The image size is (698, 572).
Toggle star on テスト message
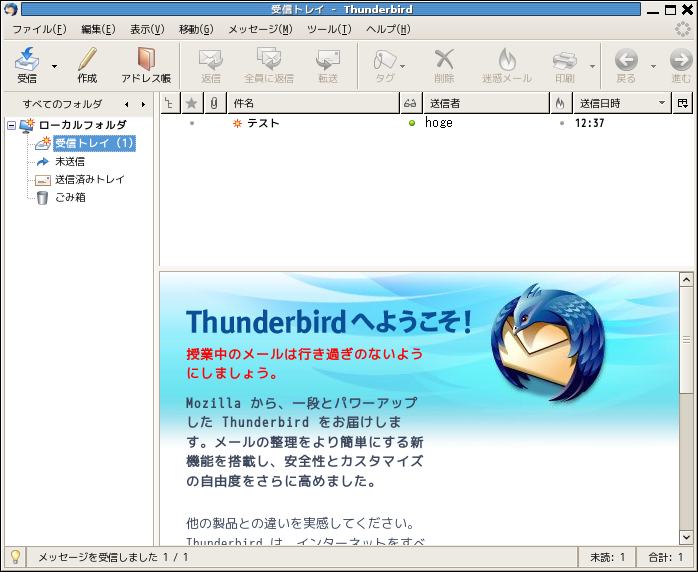[192, 123]
